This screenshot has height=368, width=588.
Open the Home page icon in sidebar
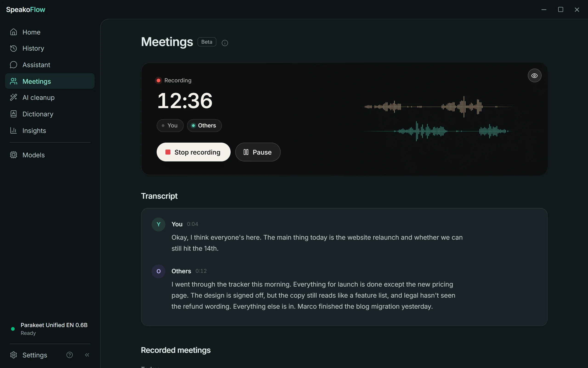14,32
